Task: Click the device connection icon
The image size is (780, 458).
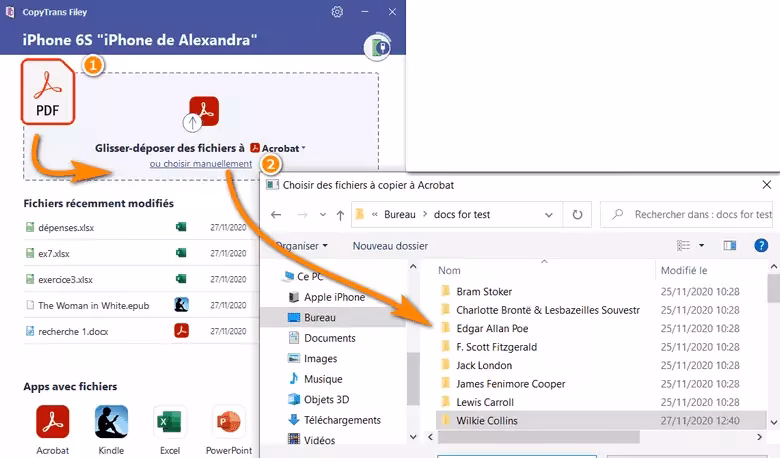Action: tap(379, 47)
